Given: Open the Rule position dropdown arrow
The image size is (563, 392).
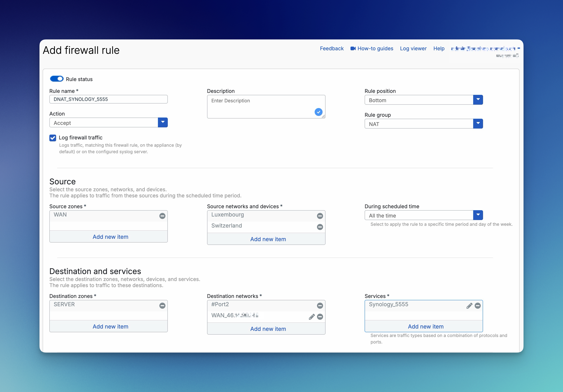Looking at the screenshot, I should 478,100.
